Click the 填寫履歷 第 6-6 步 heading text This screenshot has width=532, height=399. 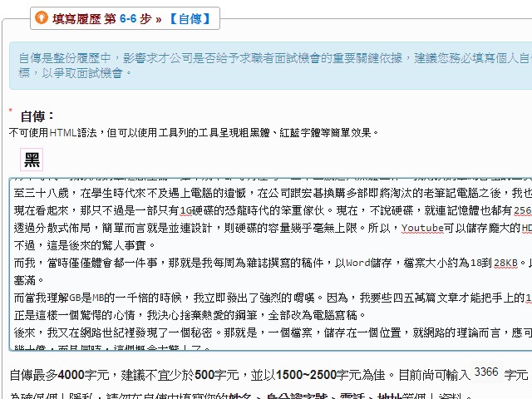[106, 17]
